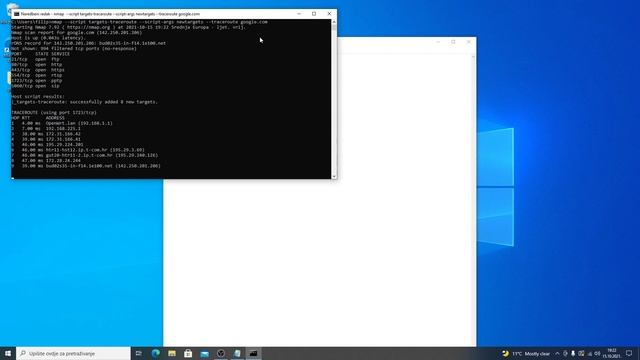Launch Microsoft Edge from the taskbar
Image resolution: width=640 pixels, height=360 pixels.
156,353
